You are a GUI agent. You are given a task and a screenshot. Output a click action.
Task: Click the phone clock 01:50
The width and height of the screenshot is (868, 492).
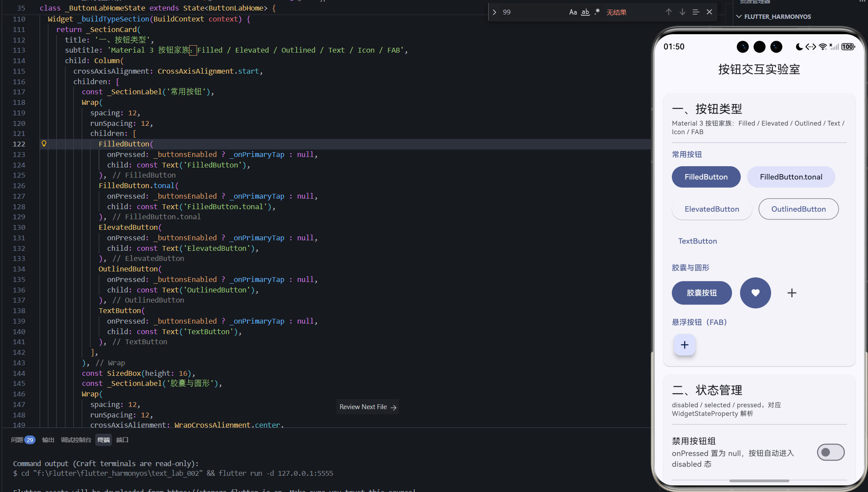click(x=674, y=47)
